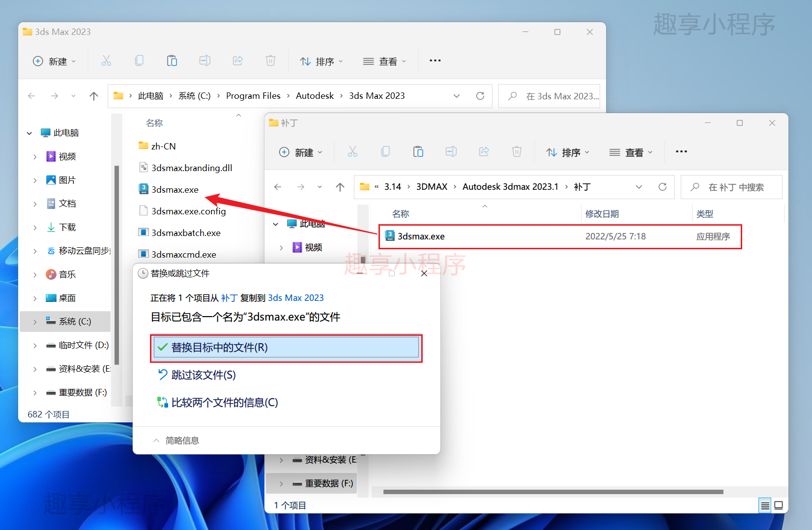Select 3dsmax.branding.dll file
The height and width of the screenshot is (530, 812).
click(192, 168)
